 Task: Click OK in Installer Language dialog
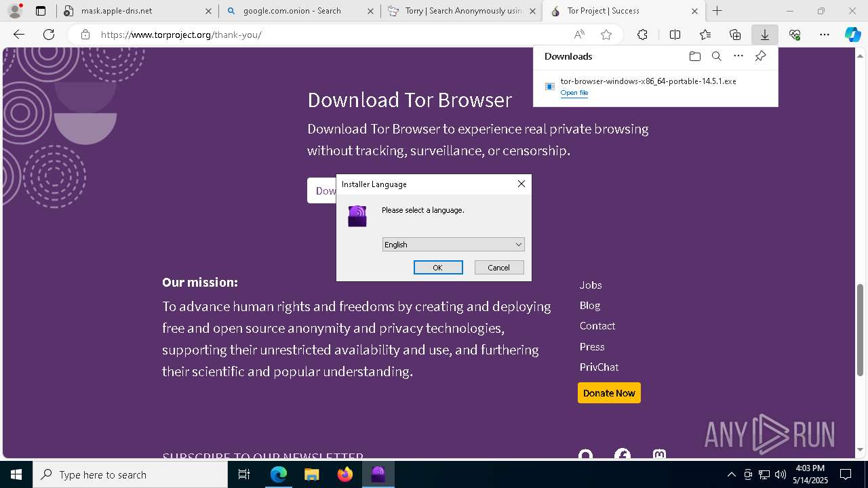pos(438,268)
